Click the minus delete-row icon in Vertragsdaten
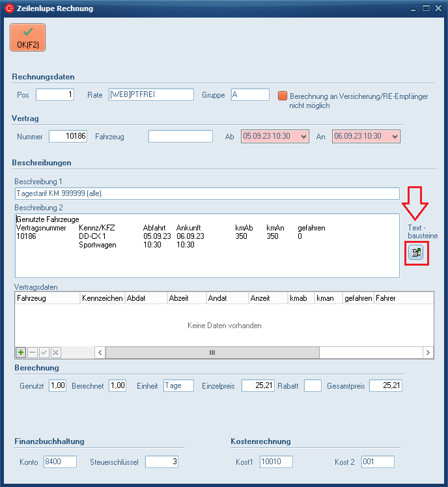Screen dimensions: 448x487 tap(33, 352)
